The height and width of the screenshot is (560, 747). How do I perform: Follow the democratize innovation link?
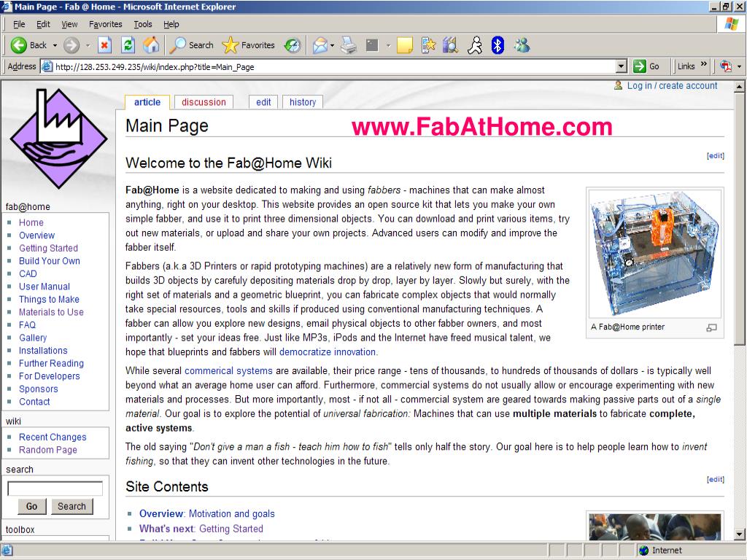[328, 352]
